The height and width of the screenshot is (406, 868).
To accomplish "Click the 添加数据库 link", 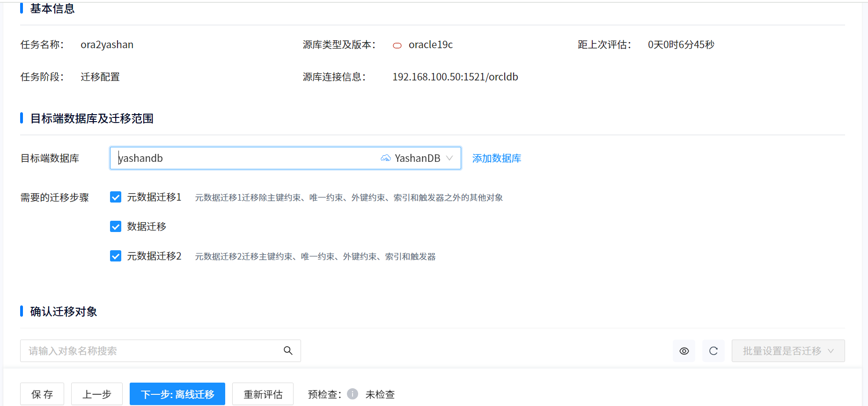I will tap(497, 158).
